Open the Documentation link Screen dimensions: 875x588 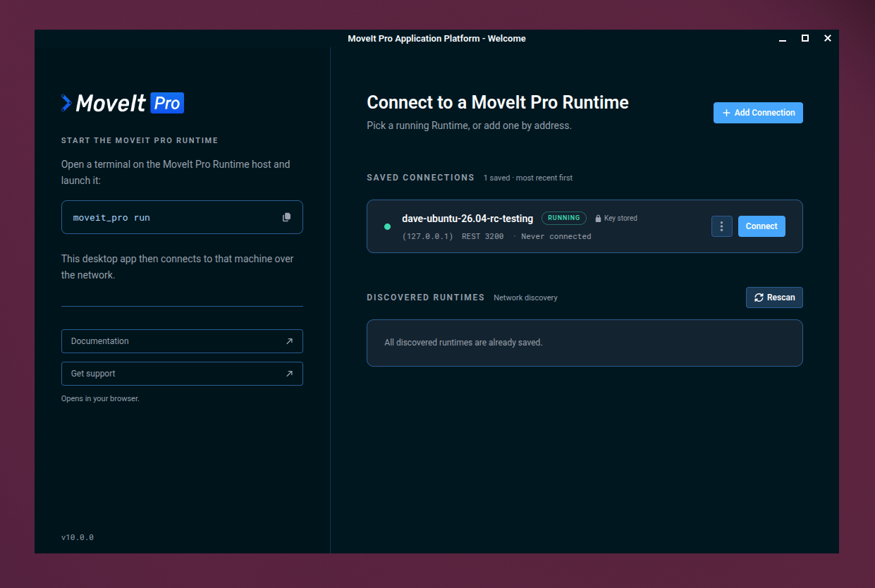point(182,341)
